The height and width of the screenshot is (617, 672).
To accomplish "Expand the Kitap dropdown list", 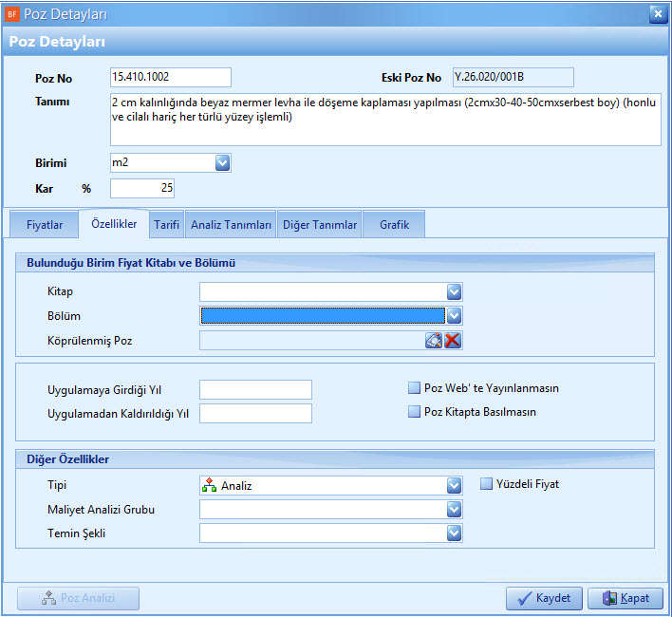I will click(454, 291).
